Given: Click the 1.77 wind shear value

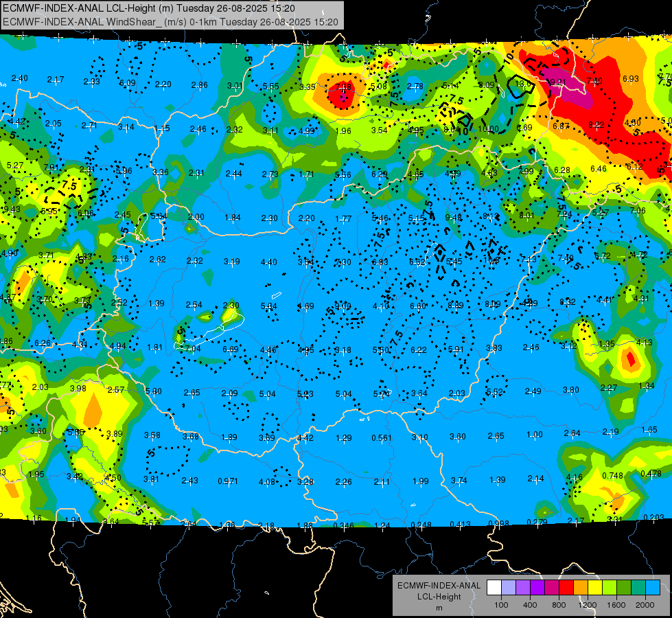Looking at the screenshot, I should click(343, 219).
